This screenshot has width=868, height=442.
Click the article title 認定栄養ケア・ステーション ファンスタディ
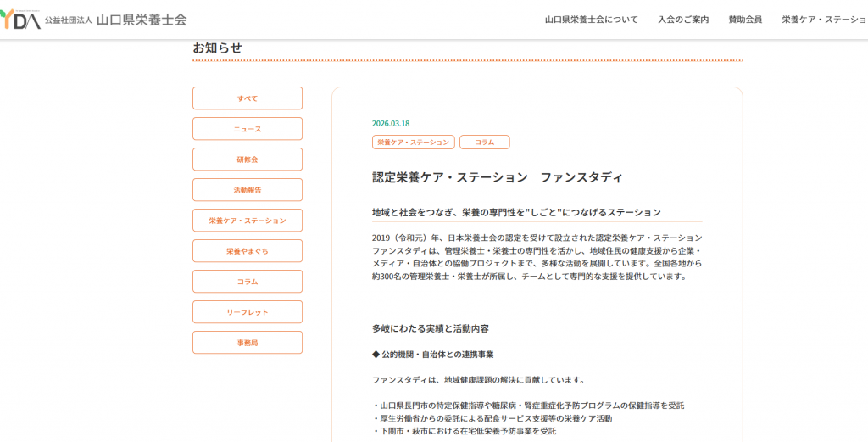[498, 178]
